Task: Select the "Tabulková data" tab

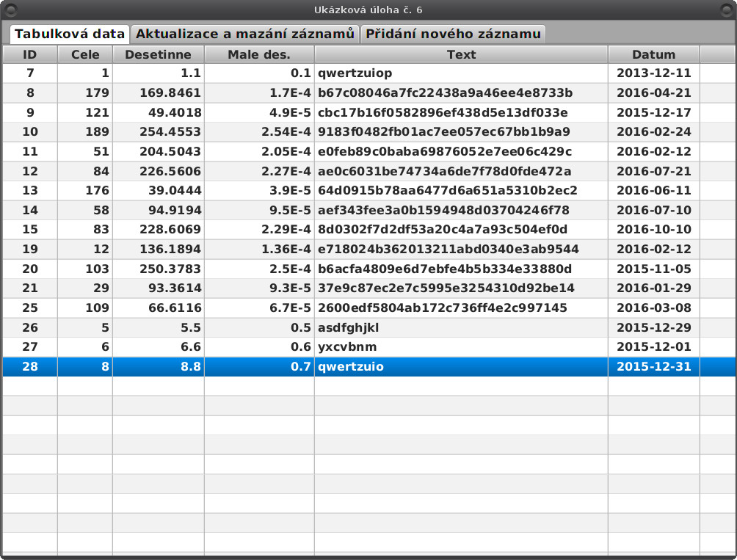Action: pos(70,33)
